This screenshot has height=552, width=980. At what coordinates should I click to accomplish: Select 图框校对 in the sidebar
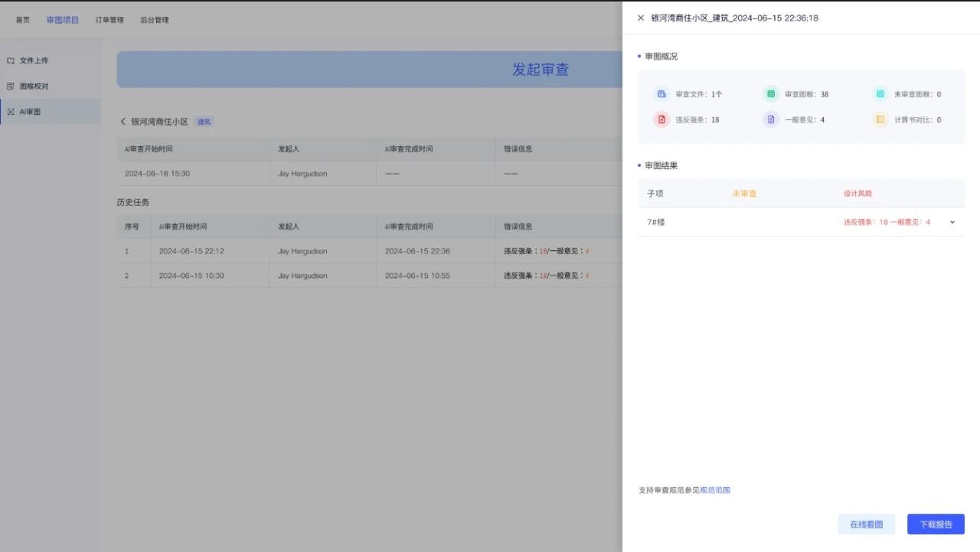(34, 87)
